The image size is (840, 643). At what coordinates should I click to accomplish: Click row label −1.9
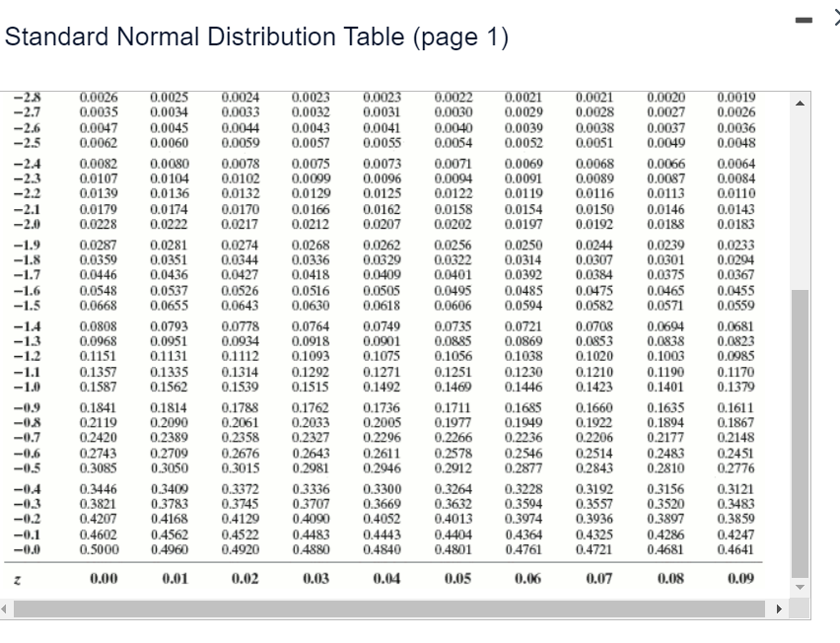pyautogui.click(x=28, y=246)
